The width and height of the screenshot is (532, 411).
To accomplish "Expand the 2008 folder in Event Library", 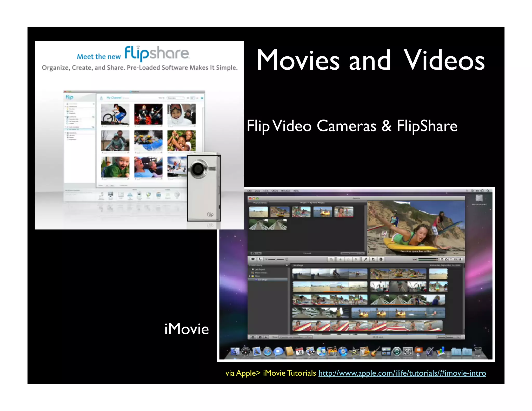I will coord(250,276).
